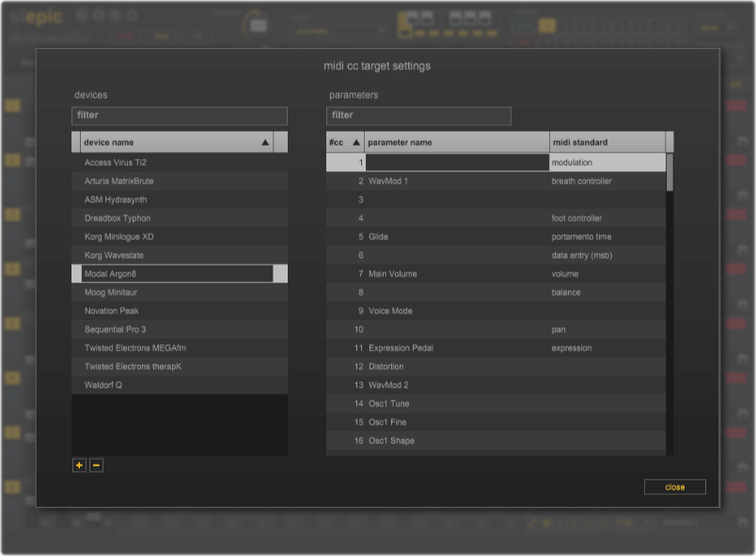Close the midi cc target settings dialog
The height and width of the screenshot is (556, 756).
click(674, 487)
